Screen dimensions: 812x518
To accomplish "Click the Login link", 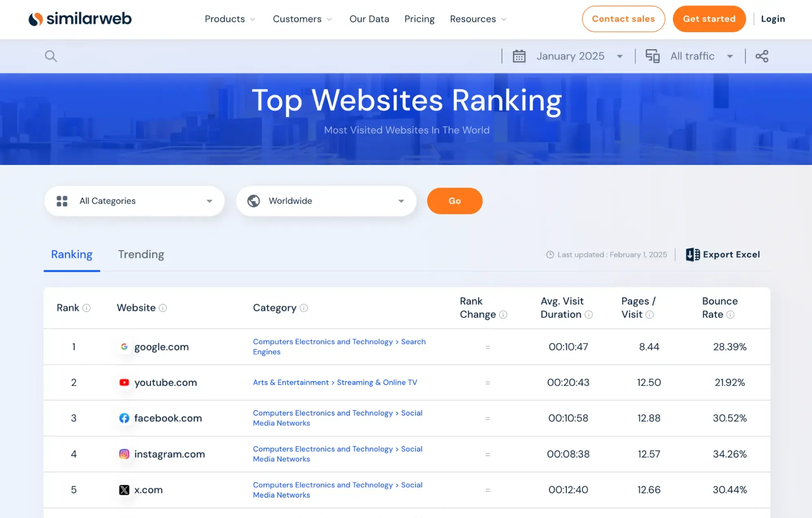I will point(773,19).
